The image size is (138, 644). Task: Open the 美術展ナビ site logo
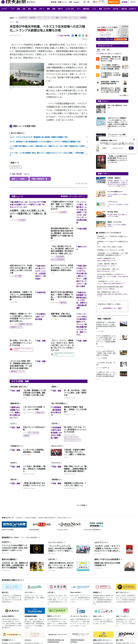(x=103, y=587)
